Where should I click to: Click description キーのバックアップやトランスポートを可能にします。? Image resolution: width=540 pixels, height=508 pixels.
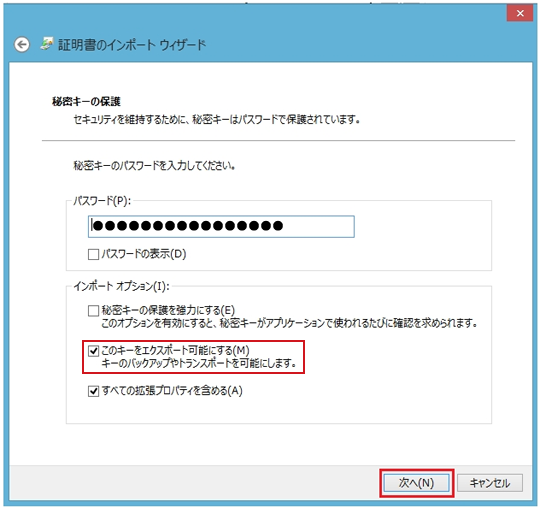tap(199, 363)
